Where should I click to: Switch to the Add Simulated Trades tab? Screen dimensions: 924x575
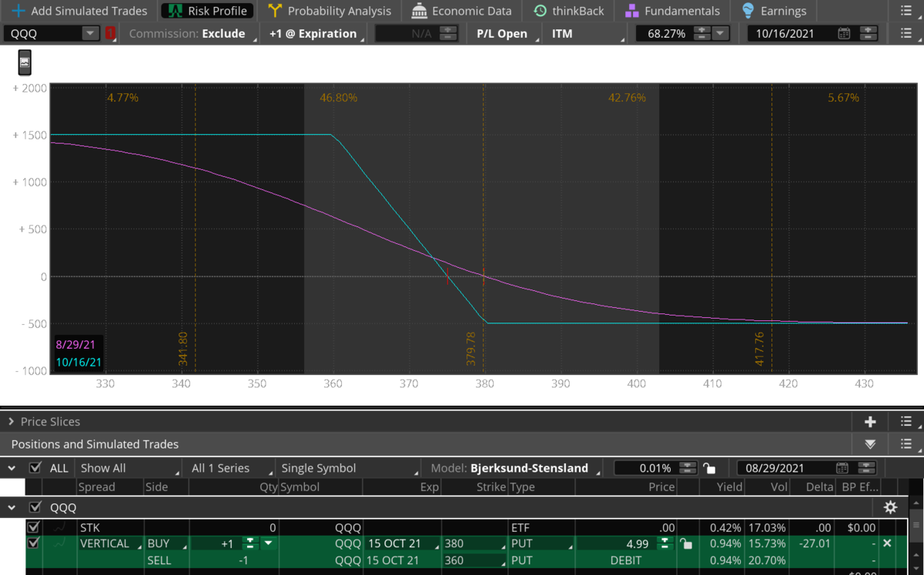79,11
